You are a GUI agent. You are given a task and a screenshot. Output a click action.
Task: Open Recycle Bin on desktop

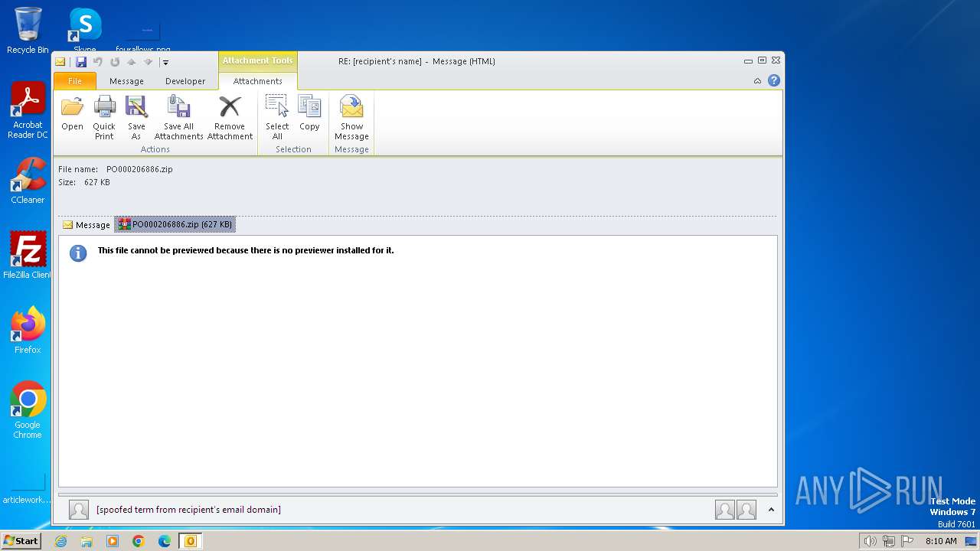(28, 31)
